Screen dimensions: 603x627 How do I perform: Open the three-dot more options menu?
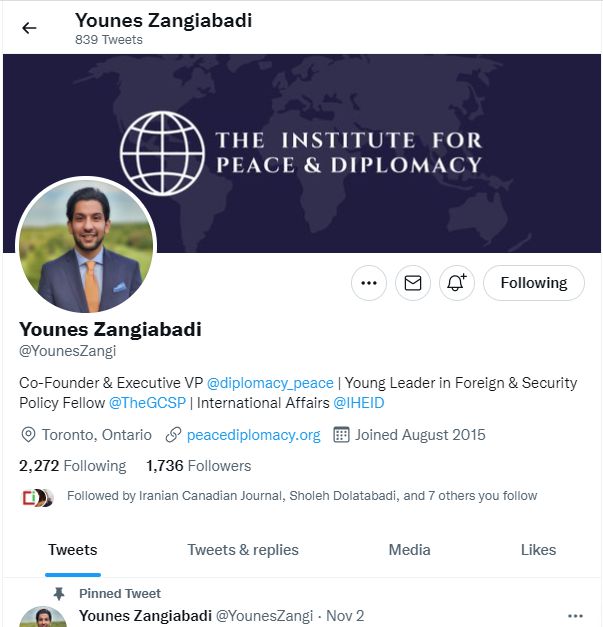(x=369, y=283)
